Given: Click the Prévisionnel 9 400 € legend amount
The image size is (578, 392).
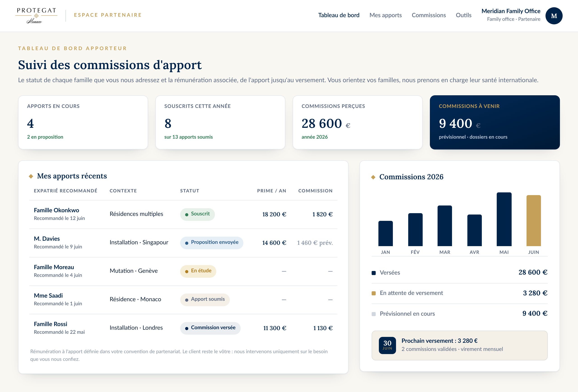Looking at the screenshot, I should pos(535,313).
